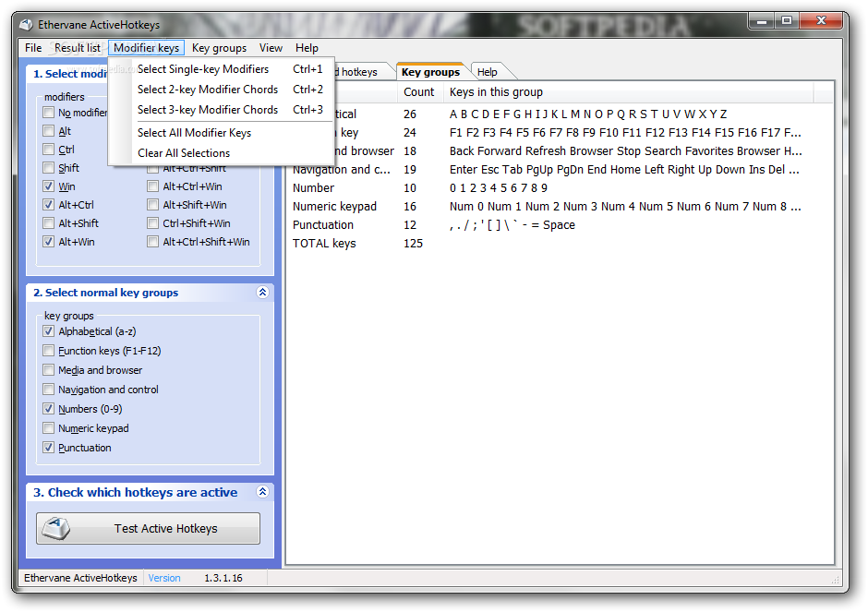Choose Select Single-key Modifiers
The width and height of the screenshot is (868, 612).
click(x=222, y=69)
